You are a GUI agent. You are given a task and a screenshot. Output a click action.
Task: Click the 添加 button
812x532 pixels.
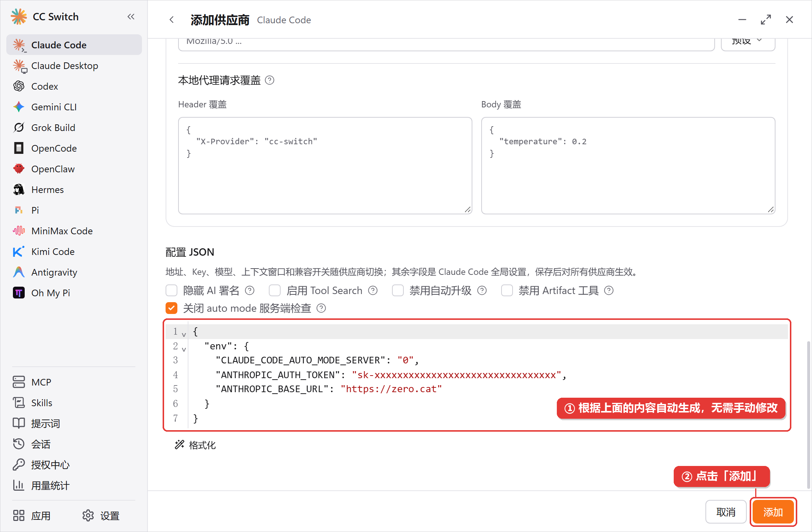tap(773, 512)
